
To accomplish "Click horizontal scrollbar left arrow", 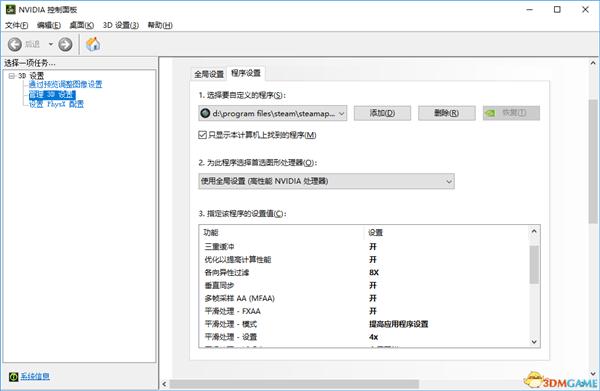I will click(164, 384).
